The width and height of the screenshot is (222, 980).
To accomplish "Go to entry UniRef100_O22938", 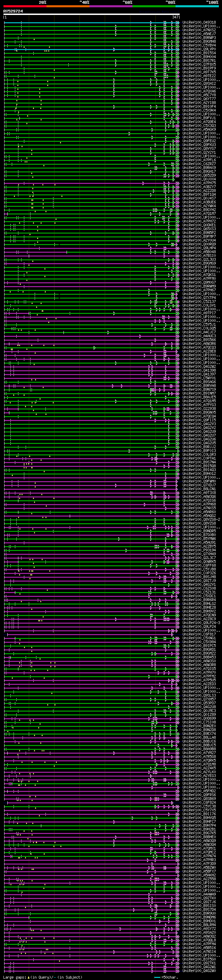I will click(199, 408).
